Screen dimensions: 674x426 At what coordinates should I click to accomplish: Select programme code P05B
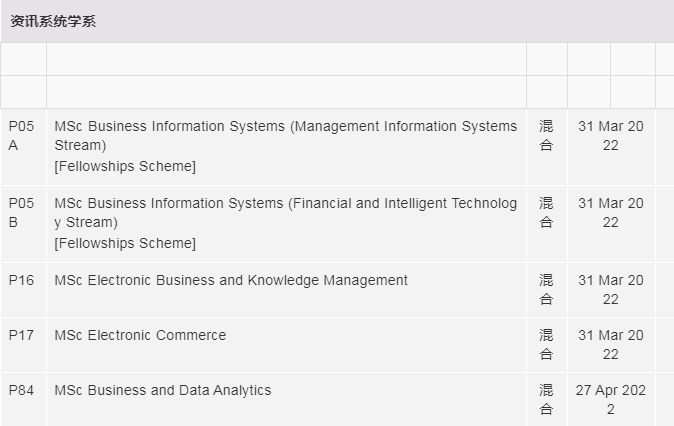click(x=21, y=212)
